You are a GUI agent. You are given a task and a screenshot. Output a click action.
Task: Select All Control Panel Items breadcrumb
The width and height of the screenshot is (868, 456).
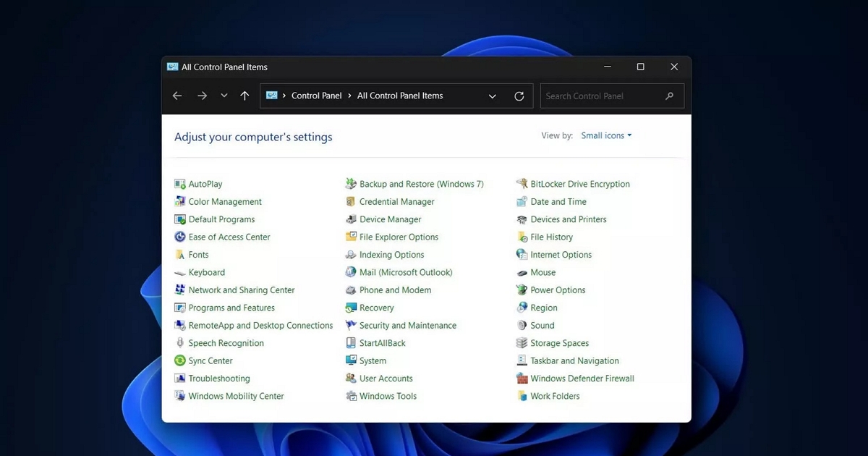pyautogui.click(x=399, y=96)
